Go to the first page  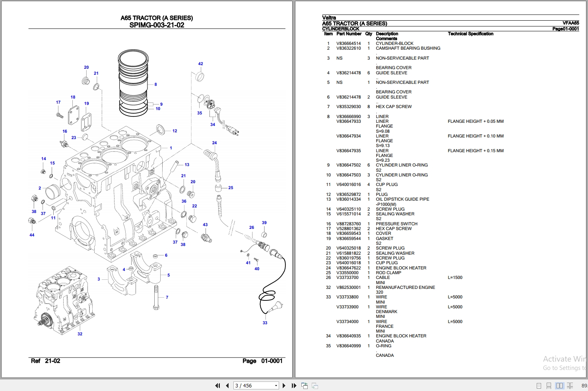click(217, 385)
